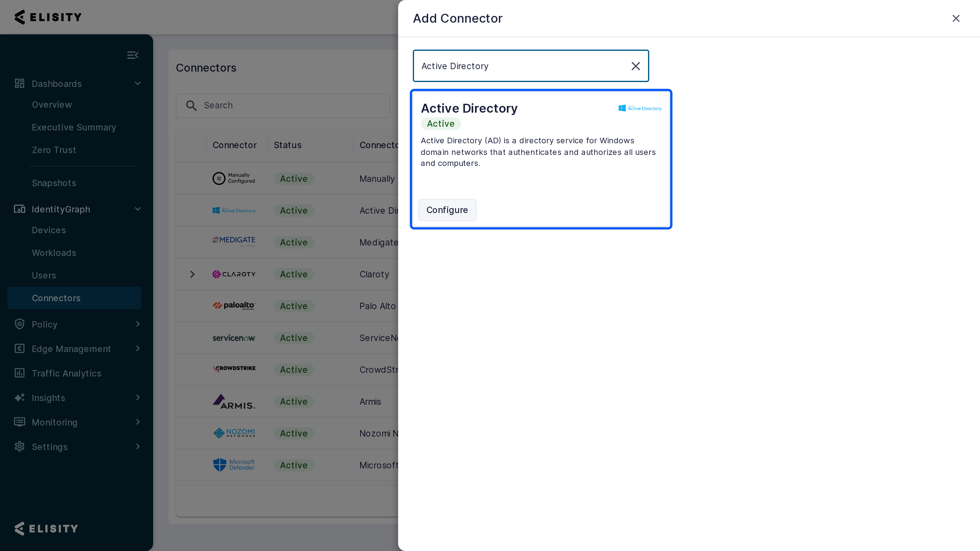Click the Monitoring icon in sidebar
Screen dimensions: 980x551
point(19,422)
